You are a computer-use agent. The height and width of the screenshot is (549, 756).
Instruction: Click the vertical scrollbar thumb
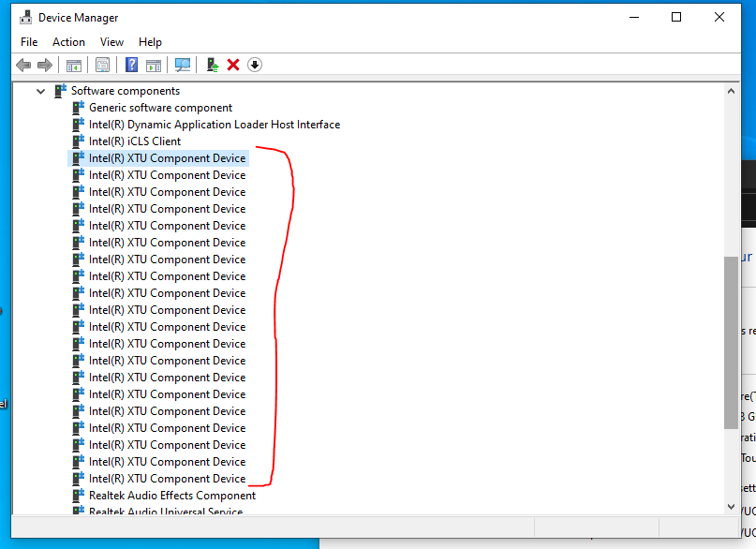[731, 342]
